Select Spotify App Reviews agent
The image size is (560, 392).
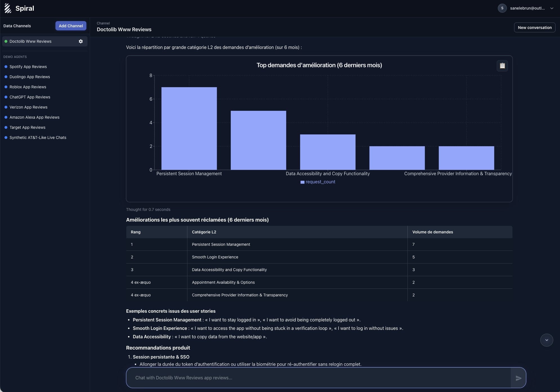28,67
